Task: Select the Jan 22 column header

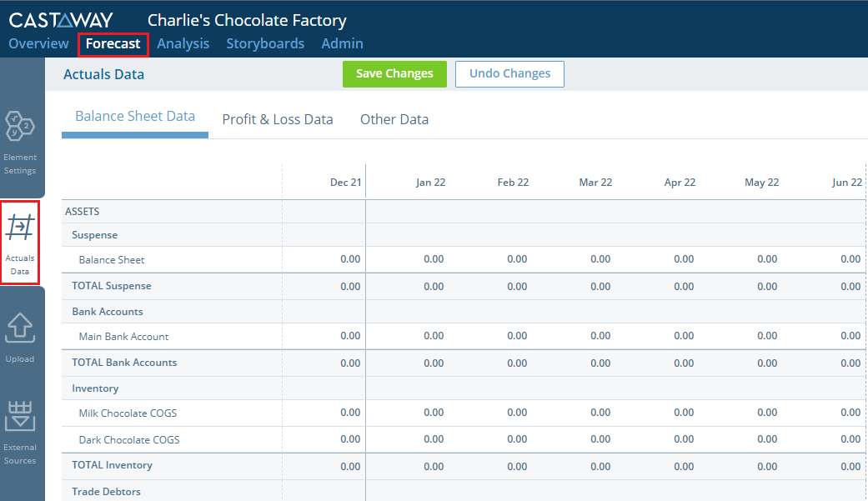Action: [430, 182]
